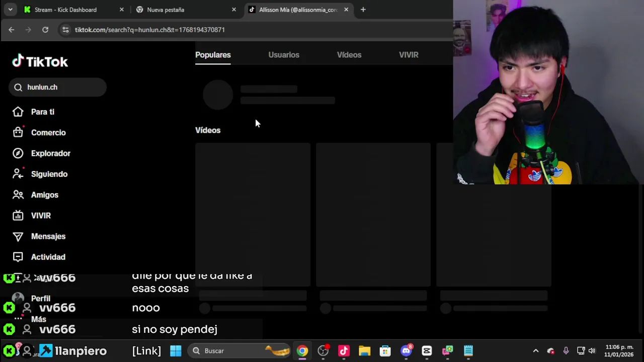Open OBS Studio taskbar icon
Image resolution: width=644 pixels, height=362 pixels.
(323, 351)
